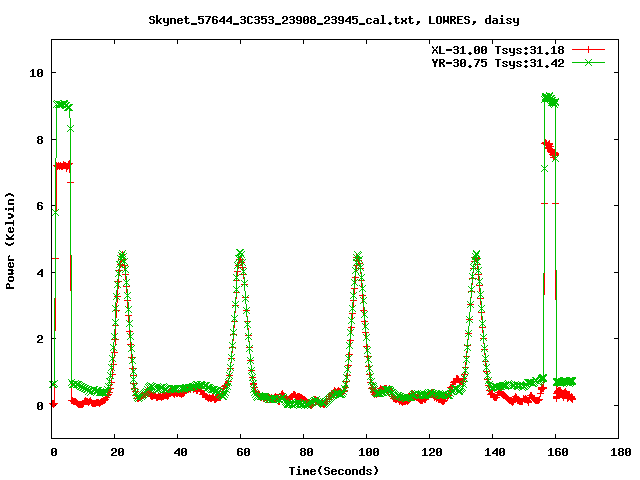Click the 10 tick label on the y-axis
The height and width of the screenshot is (480, 640).
pos(36,73)
